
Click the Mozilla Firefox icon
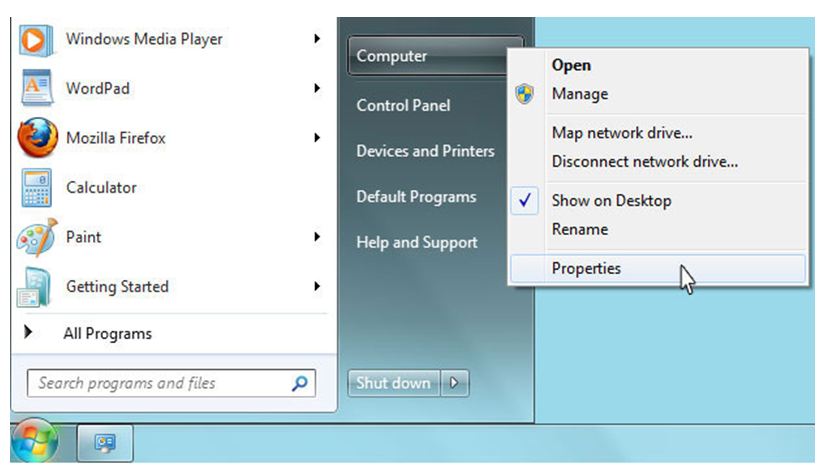37,137
